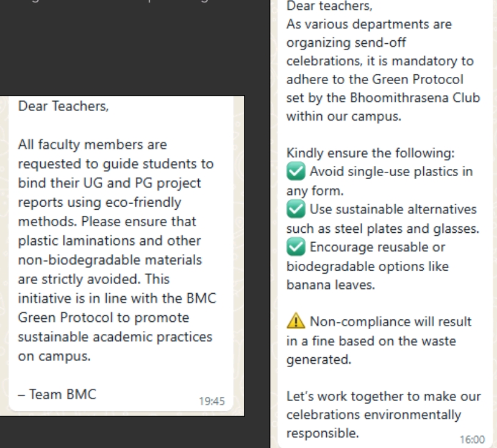Click the "Bhoomithrasena Club" text
Screen dimensions: 497x448
click(x=415, y=98)
